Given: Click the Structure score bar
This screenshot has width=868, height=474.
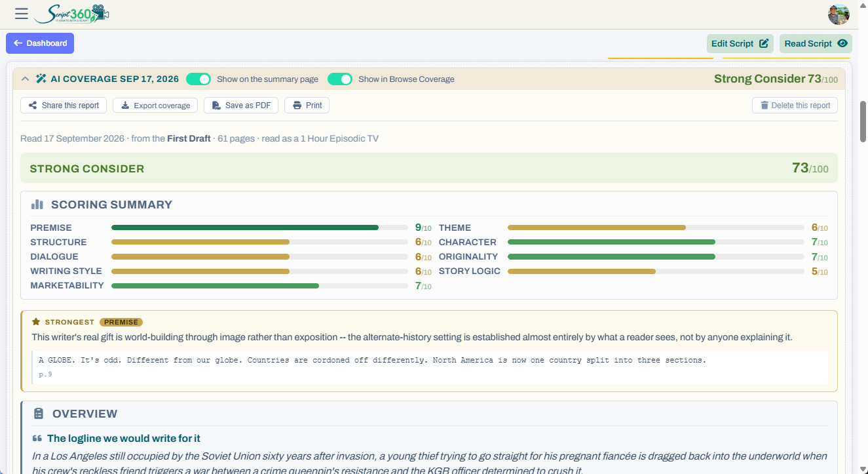Looking at the screenshot, I should (259, 242).
